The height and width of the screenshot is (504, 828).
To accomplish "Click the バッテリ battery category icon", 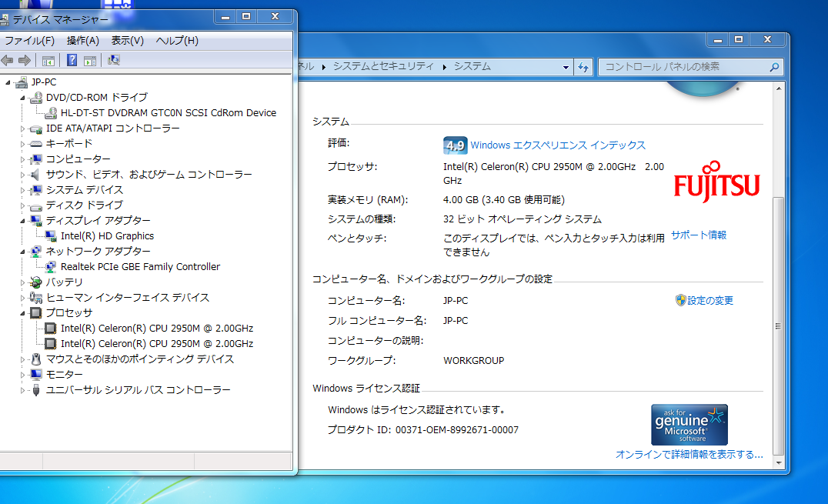I will [36, 282].
